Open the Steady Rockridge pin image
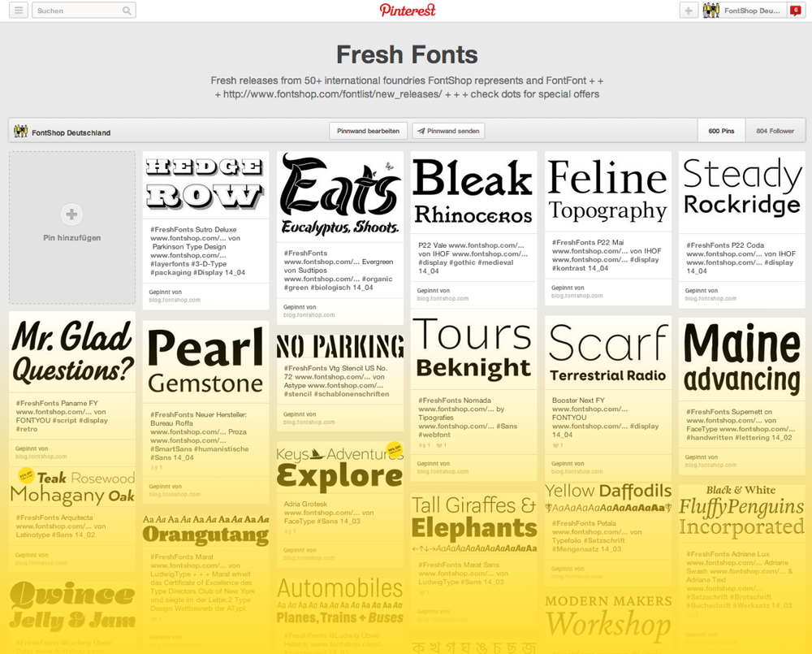This screenshot has width=812, height=654. point(742,193)
